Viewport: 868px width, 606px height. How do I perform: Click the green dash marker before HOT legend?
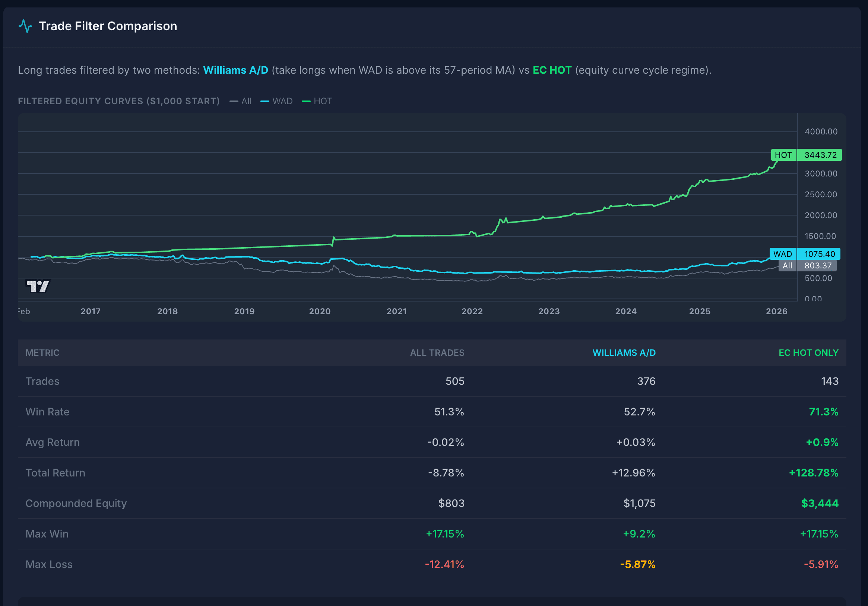(x=306, y=101)
